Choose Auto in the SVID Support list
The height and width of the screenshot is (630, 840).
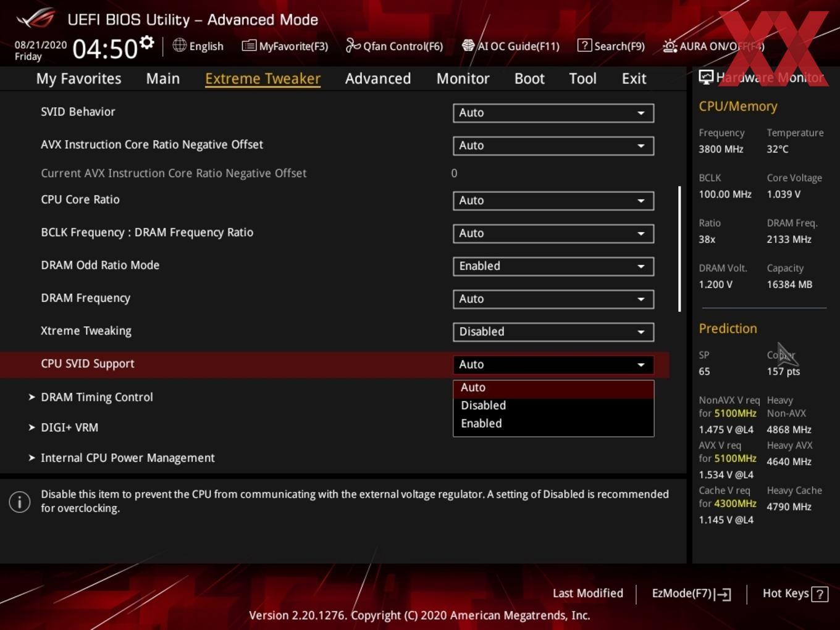553,388
